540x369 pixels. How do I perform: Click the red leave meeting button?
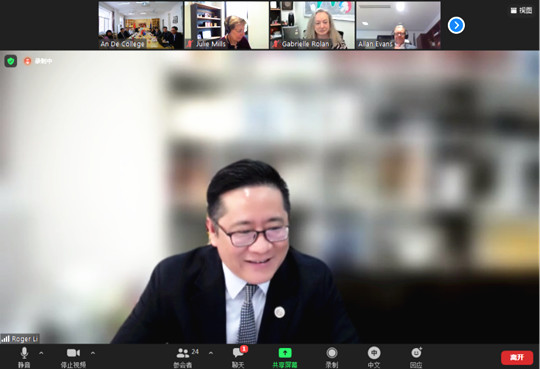click(x=517, y=358)
